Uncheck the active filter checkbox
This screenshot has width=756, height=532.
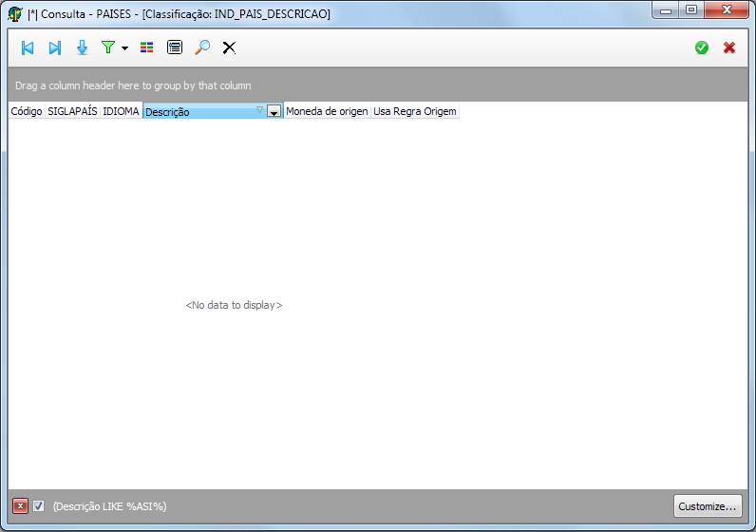[x=39, y=506]
